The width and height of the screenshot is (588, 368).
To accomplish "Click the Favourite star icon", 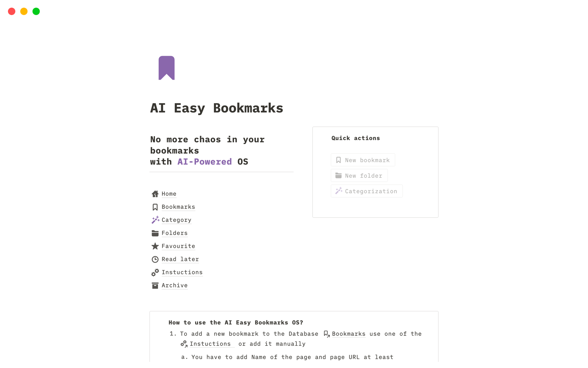I will point(155,246).
